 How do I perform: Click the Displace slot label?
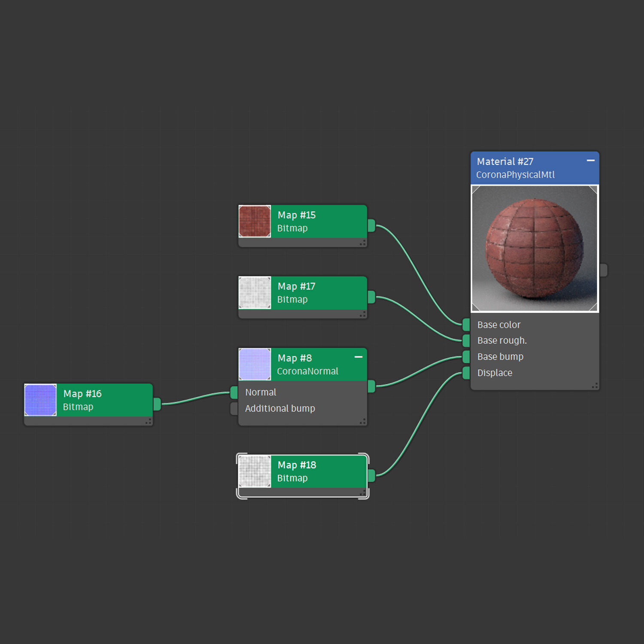click(495, 373)
